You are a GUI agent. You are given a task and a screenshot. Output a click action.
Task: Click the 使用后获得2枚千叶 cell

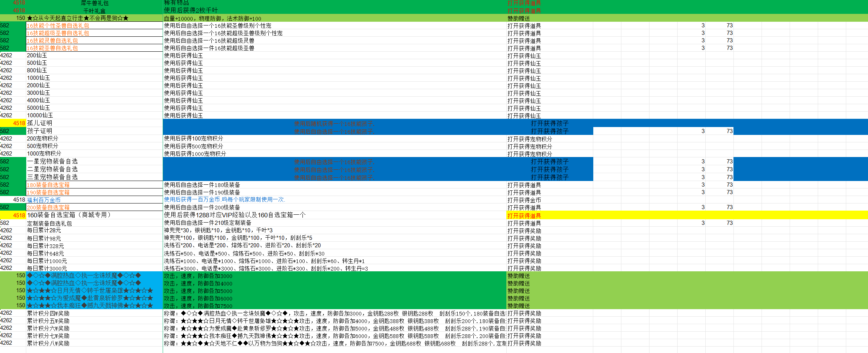190,10
